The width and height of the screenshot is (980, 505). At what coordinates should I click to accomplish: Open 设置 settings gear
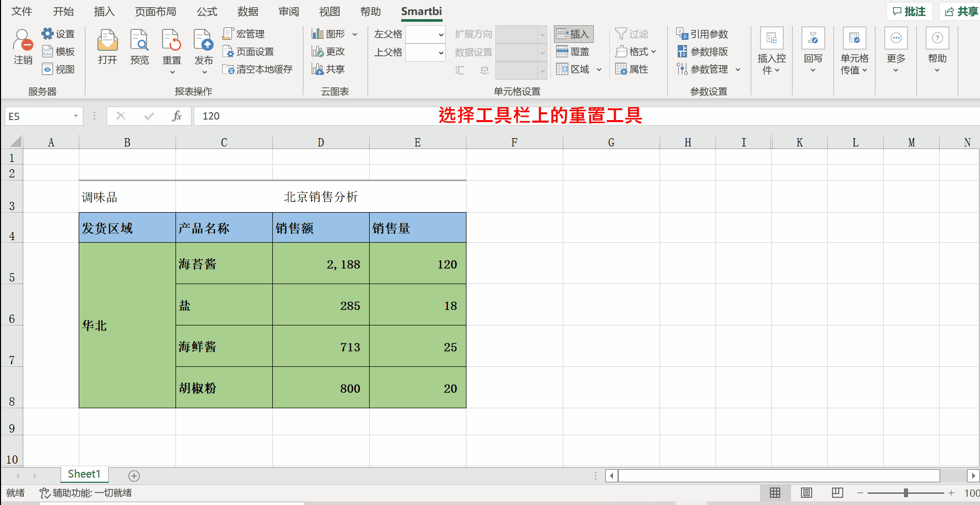[58, 34]
